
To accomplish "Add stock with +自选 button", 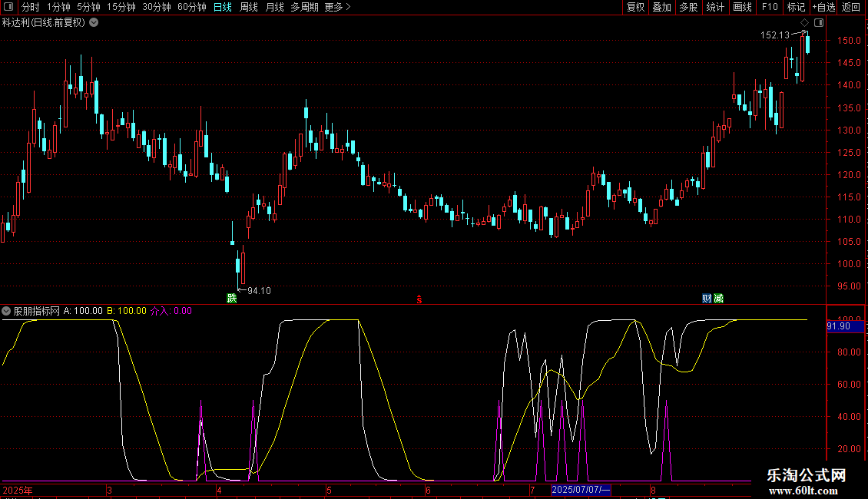I will point(823,7).
